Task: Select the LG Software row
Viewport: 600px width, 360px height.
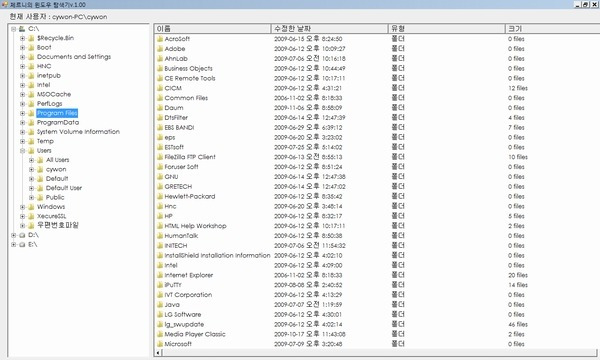Action: 377,315
